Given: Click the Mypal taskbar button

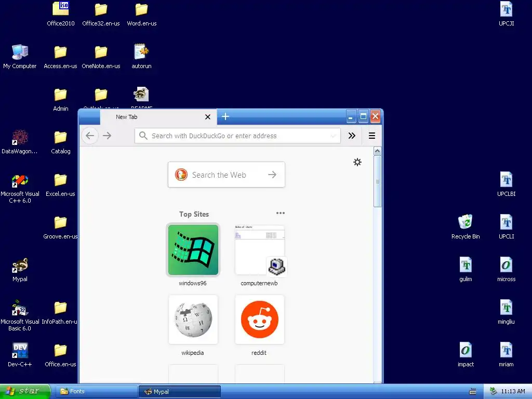Looking at the screenshot, I should click(x=179, y=392).
